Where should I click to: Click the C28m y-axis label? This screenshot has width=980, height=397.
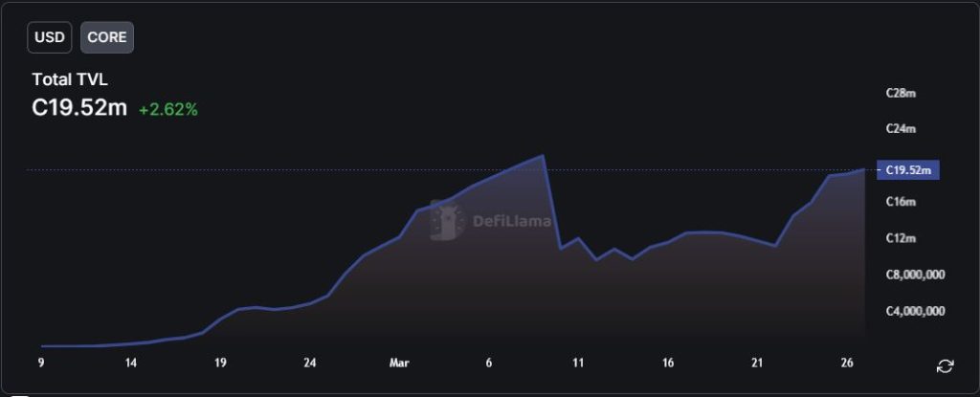[902, 94]
